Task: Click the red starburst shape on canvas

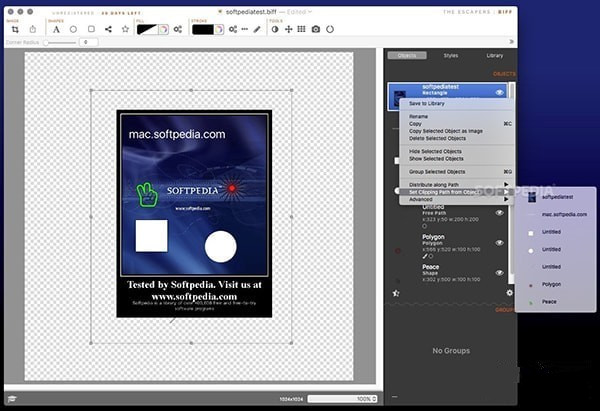Action: [232, 188]
